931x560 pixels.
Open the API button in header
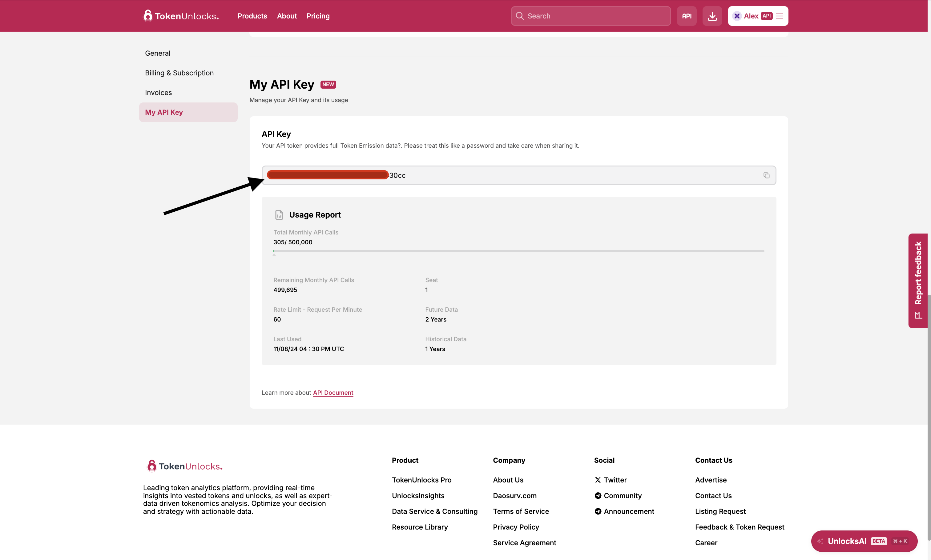[686, 16]
